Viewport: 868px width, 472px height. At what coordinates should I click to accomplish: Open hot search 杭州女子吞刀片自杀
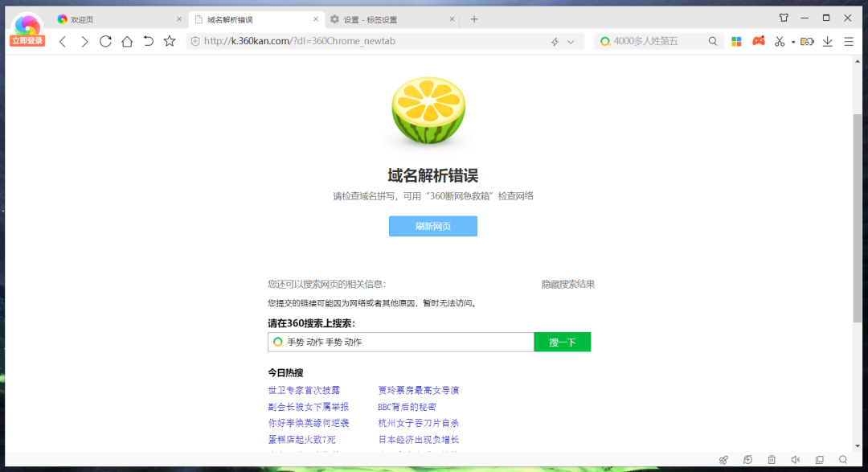coord(419,423)
